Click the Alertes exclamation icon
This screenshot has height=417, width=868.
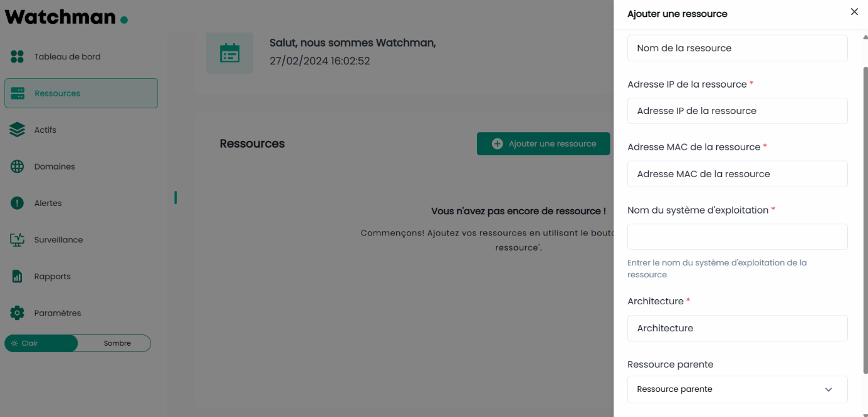[x=18, y=203]
